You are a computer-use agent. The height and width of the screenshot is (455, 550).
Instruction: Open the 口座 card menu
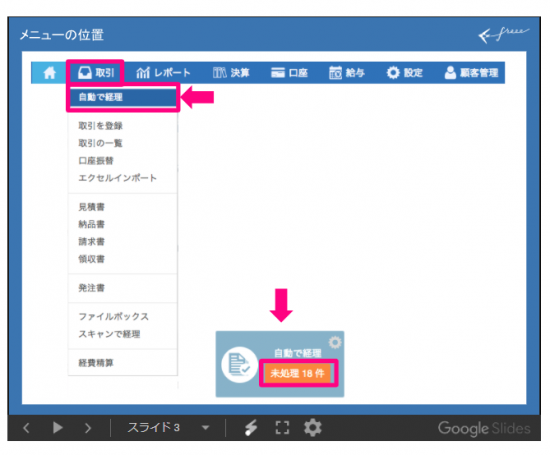(x=289, y=73)
